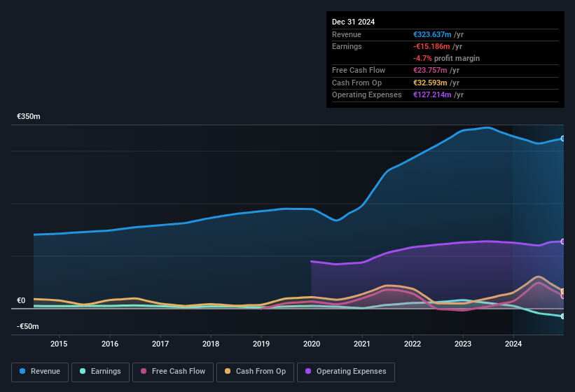
Task: Select the 2015 label on the time axis
Action: (x=59, y=344)
